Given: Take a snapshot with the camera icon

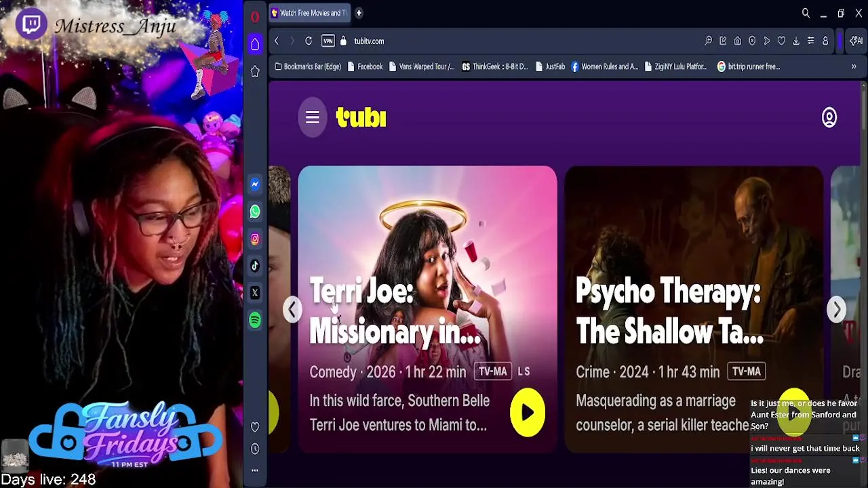Looking at the screenshot, I should click(x=737, y=41).
